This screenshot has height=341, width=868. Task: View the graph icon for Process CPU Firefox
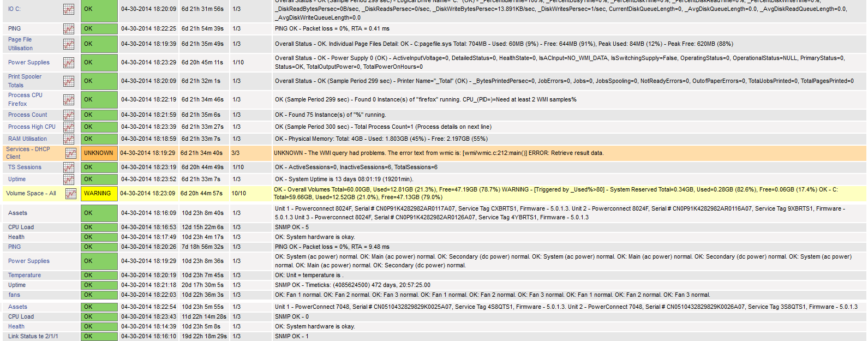68,100
